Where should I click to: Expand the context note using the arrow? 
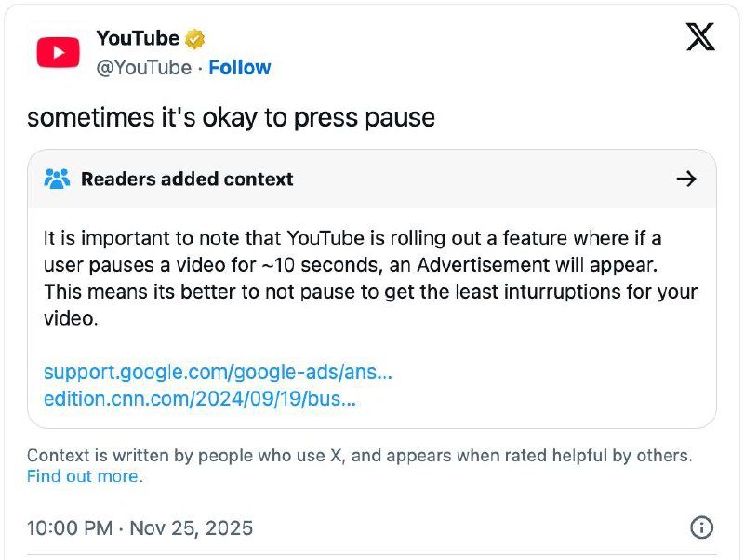686,179
